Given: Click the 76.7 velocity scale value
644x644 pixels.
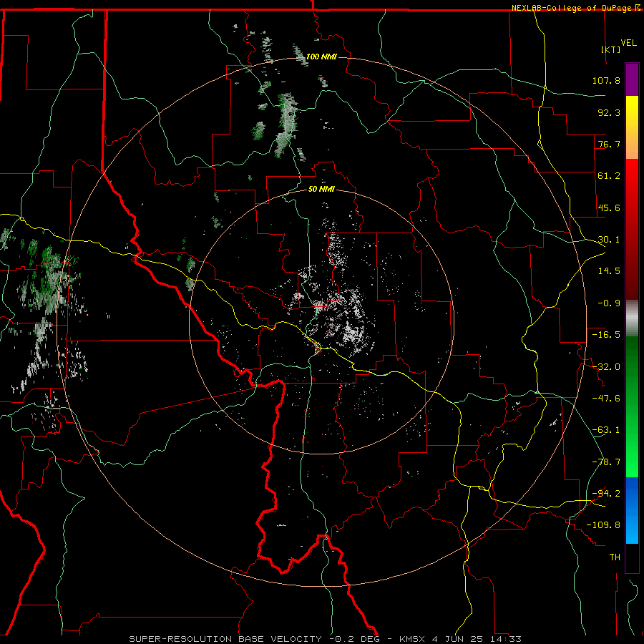Looking at the screenshot, I should [609, 144].
